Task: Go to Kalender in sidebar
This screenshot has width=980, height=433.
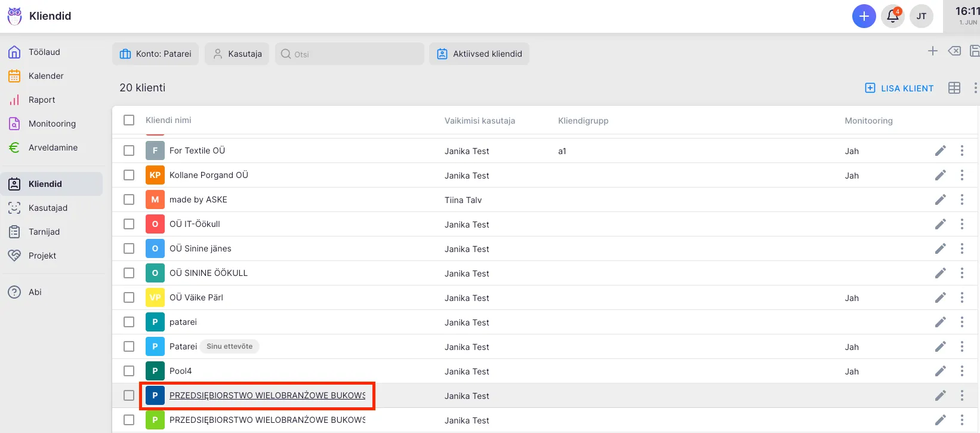Action: pyautogui.click(x=46, y=76)
